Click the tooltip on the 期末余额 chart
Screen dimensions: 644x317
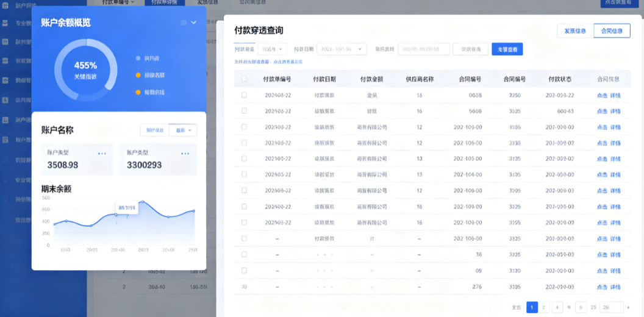(126, 207)
